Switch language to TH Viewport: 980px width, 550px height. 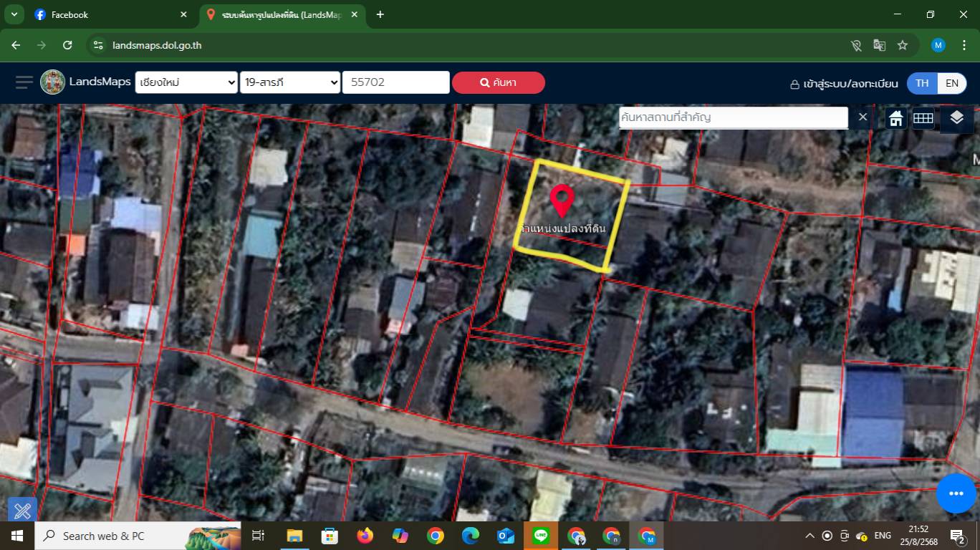[x=922, y=83]
